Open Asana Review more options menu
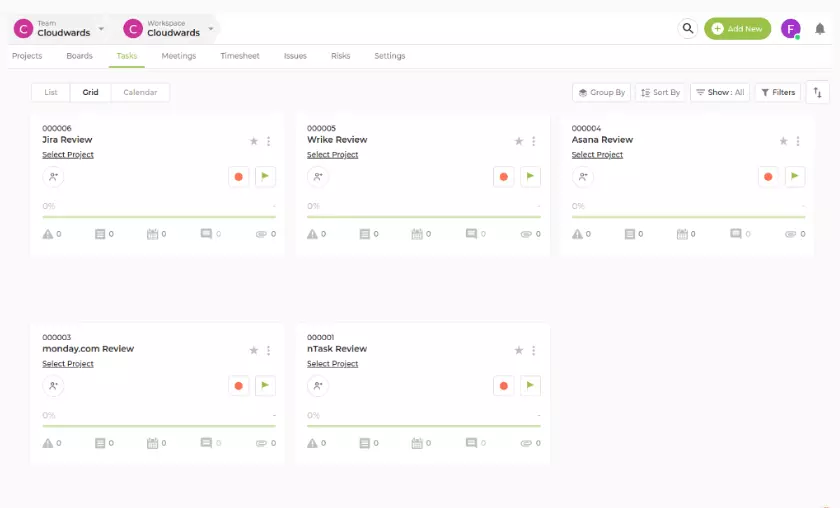Screen dimensions: 840x508 798,141
